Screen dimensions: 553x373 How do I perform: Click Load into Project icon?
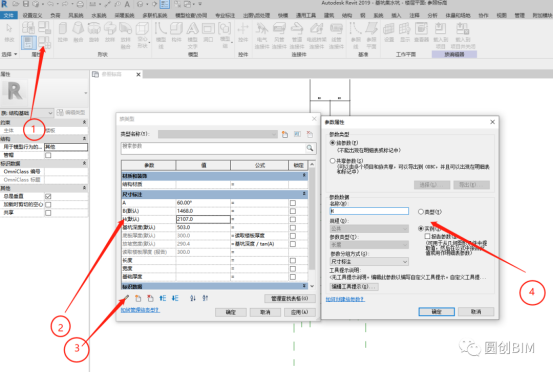(x=440, y=35)
